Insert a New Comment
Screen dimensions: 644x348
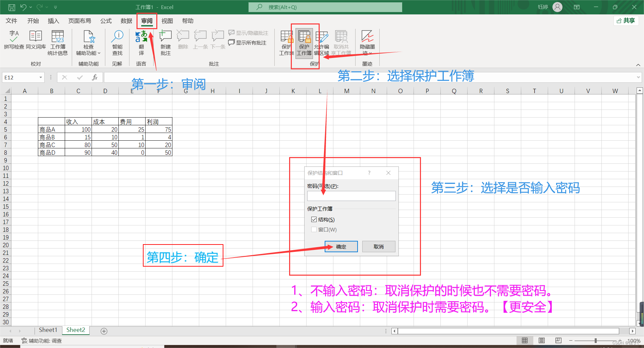coord(165,43)
